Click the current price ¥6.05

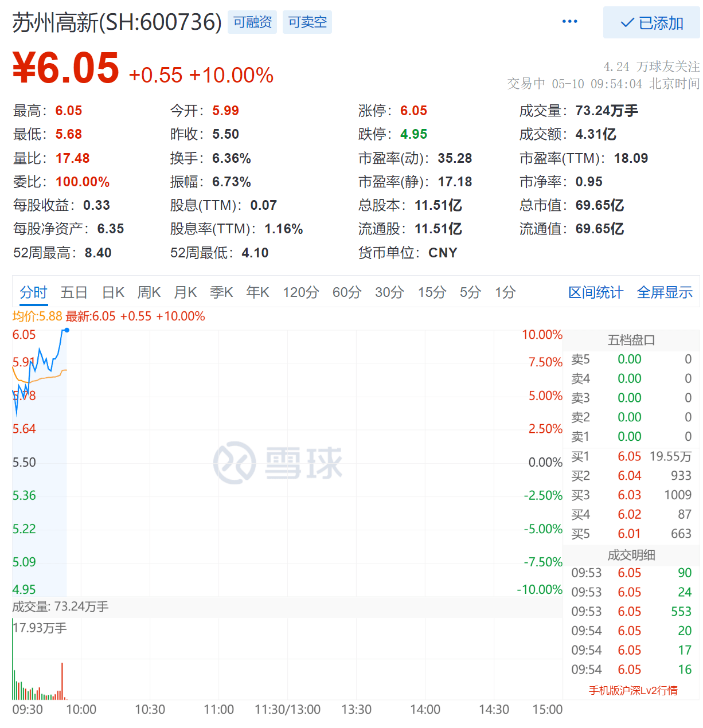click(66, 68)
